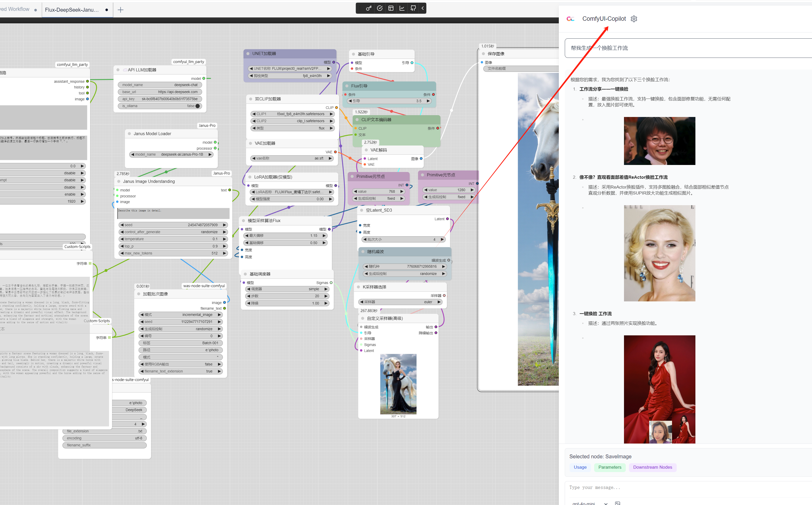Click the key icon in top toolbar

(x=368, y=8)
